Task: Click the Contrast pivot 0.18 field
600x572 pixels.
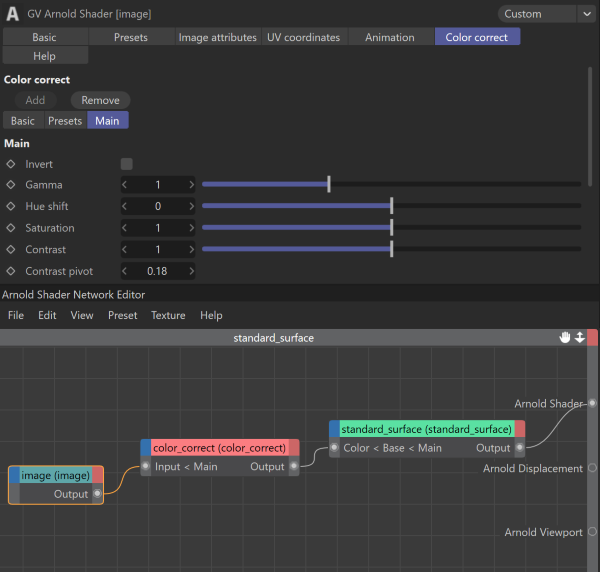Action: click(158, 271)
